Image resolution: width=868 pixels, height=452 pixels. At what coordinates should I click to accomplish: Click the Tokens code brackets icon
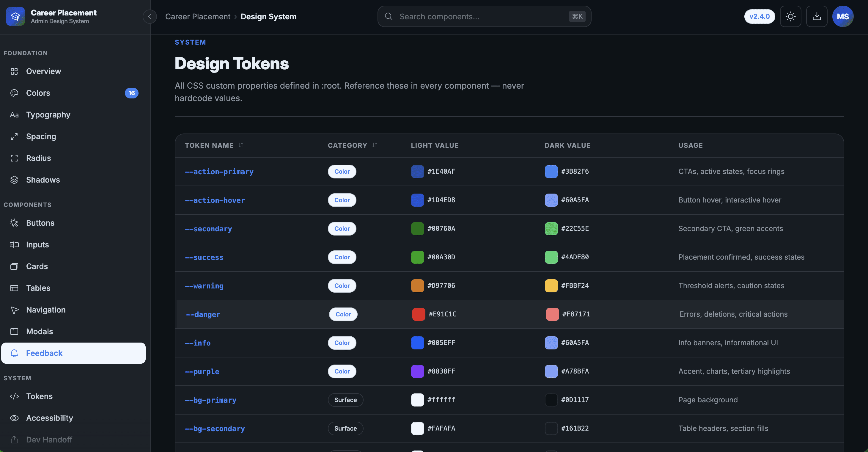pyautogui.click(x=14, y=396)
